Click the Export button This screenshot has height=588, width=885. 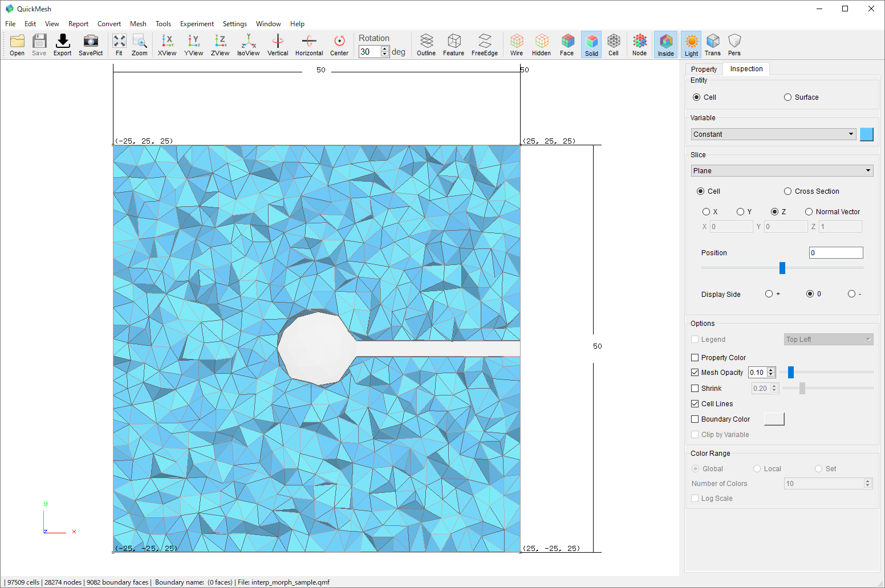pyautogui.click(x=62, y=44)
